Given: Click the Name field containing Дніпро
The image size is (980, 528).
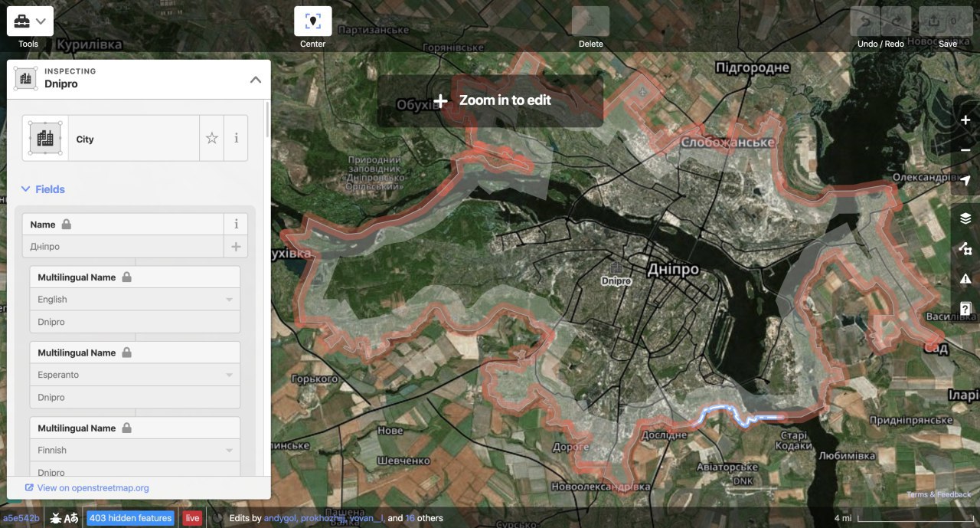Looking at the screenshot, I should pyautogui.click(x=123, y=247).
